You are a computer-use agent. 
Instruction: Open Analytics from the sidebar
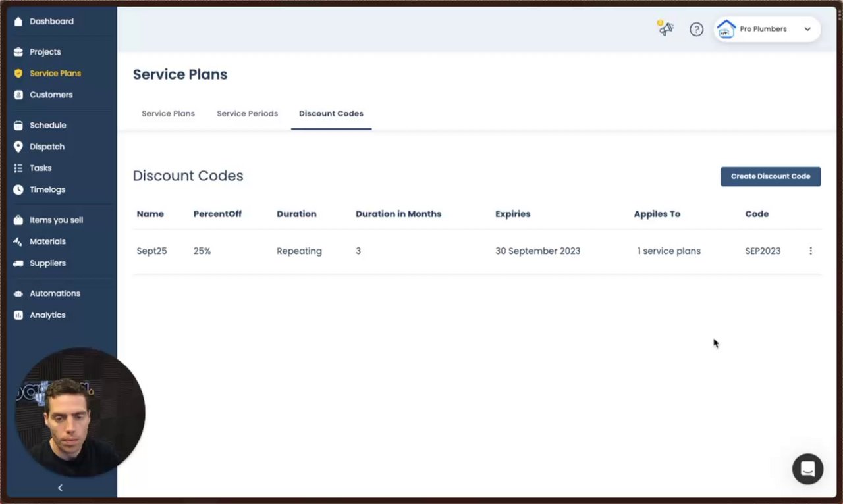[47, 315]
